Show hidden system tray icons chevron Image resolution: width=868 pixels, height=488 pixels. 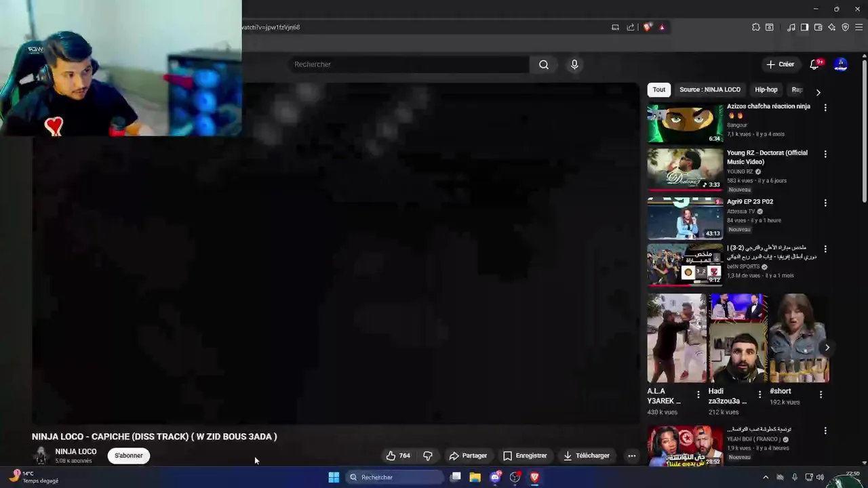(x=766, y=477)
